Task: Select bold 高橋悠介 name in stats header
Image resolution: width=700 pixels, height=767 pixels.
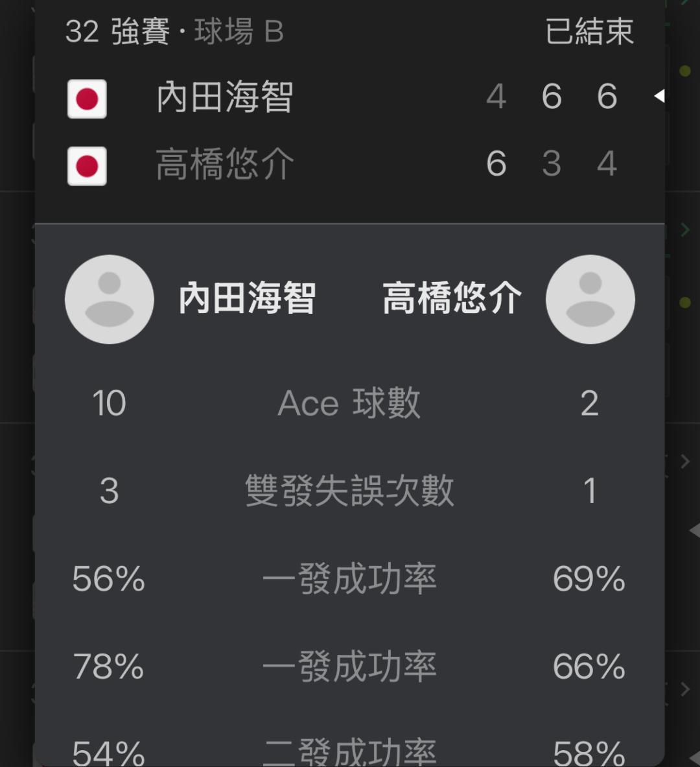Action: click(452, 299)
